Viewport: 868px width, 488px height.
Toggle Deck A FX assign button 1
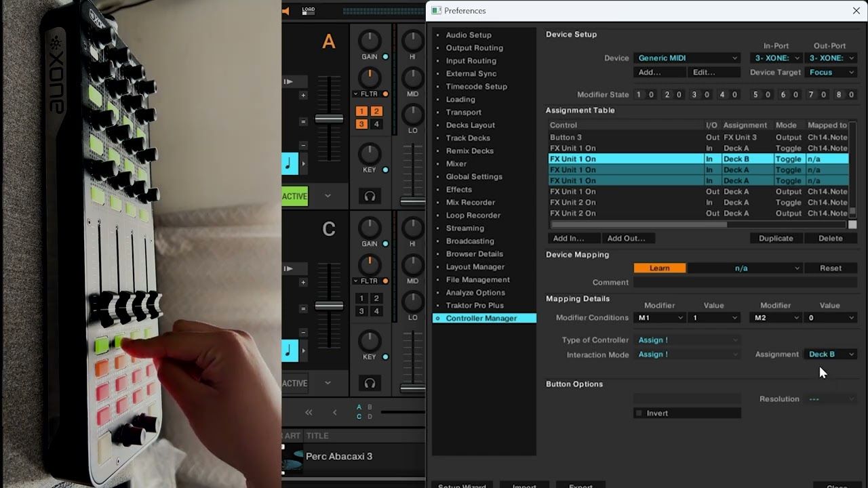point(362,111)
